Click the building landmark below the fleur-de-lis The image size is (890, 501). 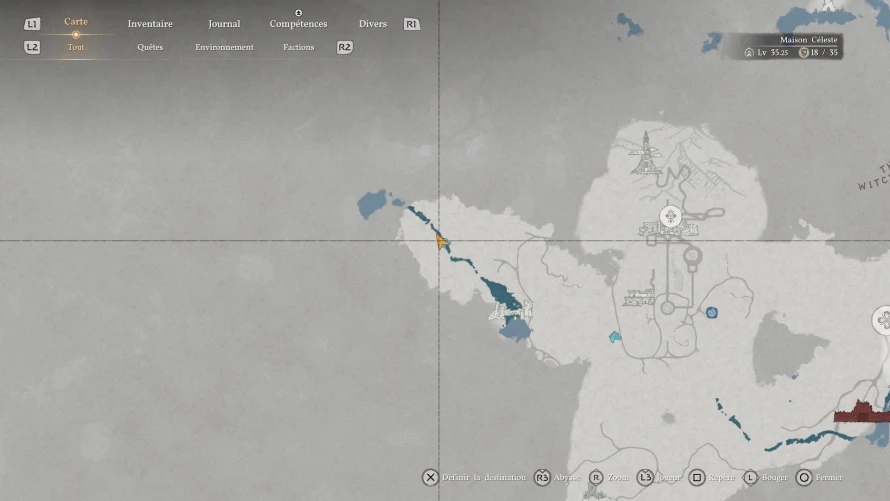pyautogui.click(x=669, y=230)
